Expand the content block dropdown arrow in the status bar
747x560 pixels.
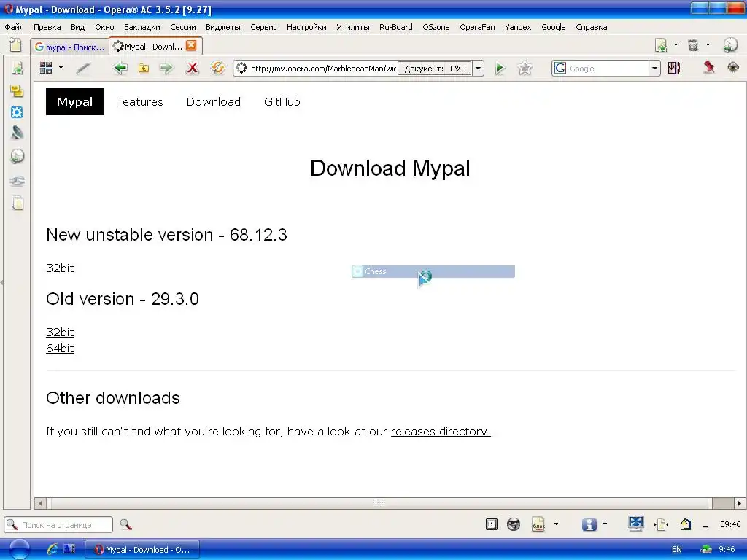tap(555, 524)
